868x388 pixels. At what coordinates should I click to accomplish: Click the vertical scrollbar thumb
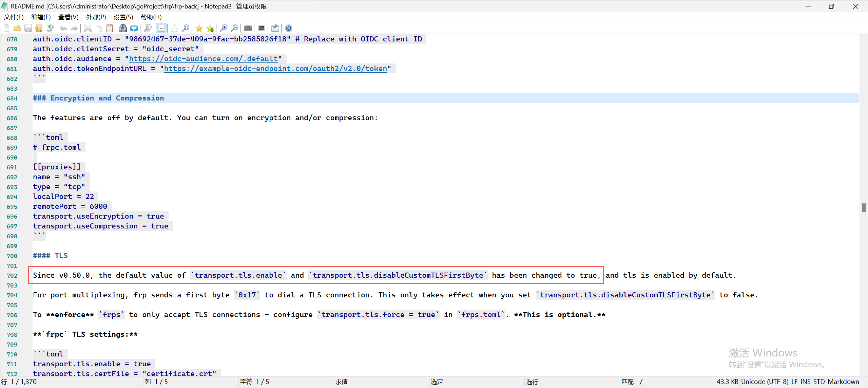[x=863, y=207]
